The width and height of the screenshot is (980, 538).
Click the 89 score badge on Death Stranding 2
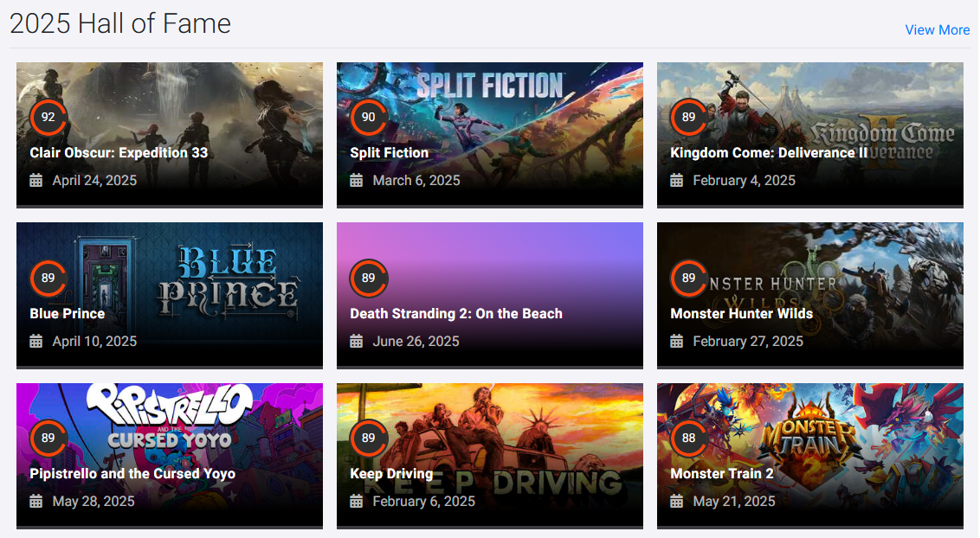coord(369,278)
